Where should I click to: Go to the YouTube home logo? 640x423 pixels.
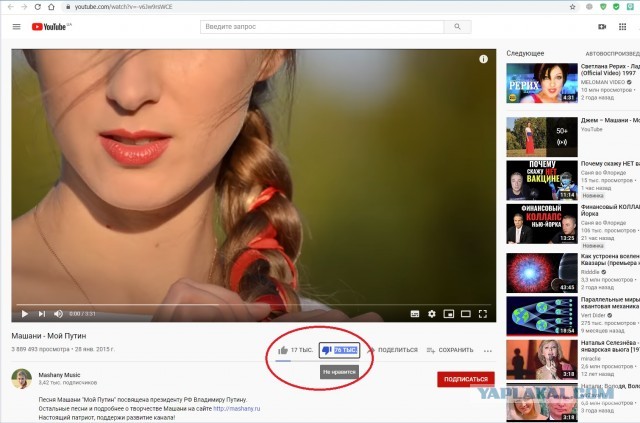51,27
